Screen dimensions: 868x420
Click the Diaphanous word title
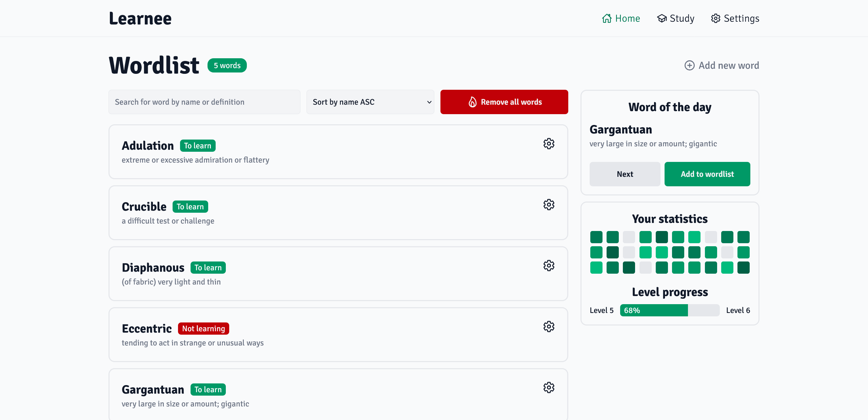(153, 268)
